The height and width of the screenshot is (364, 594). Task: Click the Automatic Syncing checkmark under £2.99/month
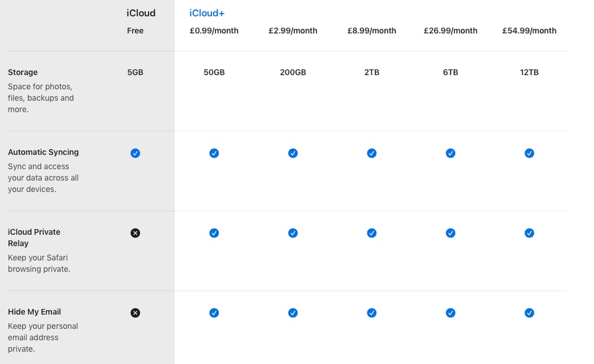[x=293, y=153]
